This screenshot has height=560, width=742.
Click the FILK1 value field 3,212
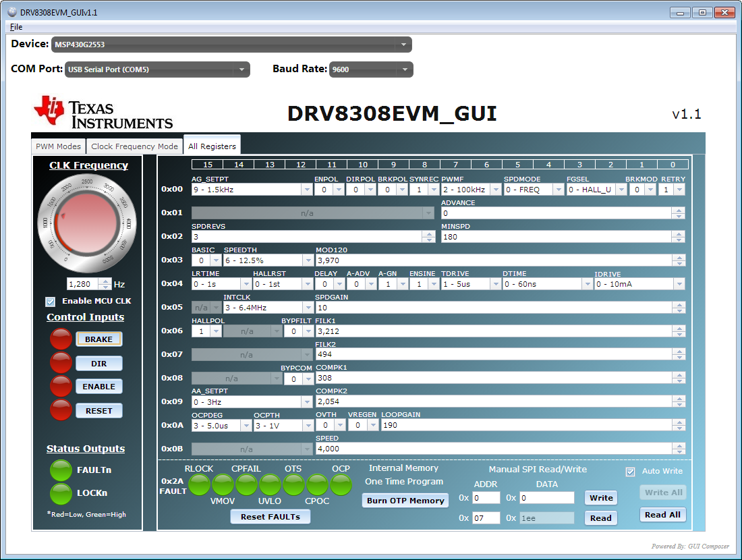coord(494,331)
